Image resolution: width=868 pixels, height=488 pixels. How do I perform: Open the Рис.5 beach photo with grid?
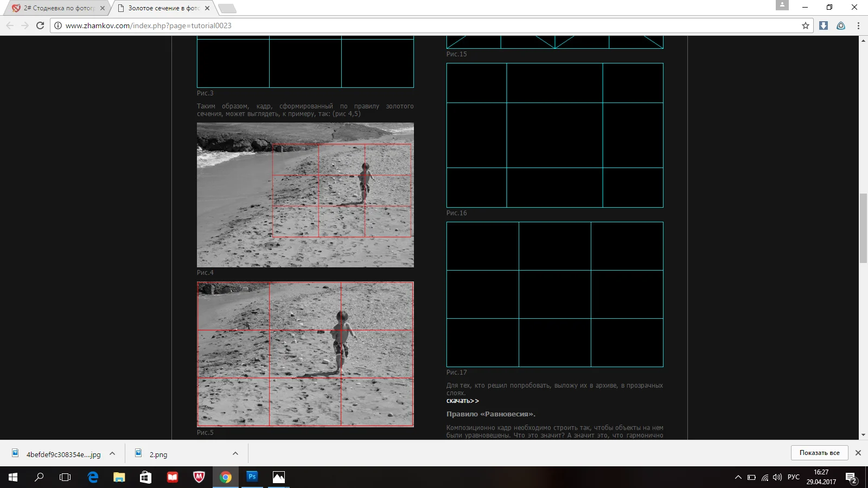click(x=305, y=354)
